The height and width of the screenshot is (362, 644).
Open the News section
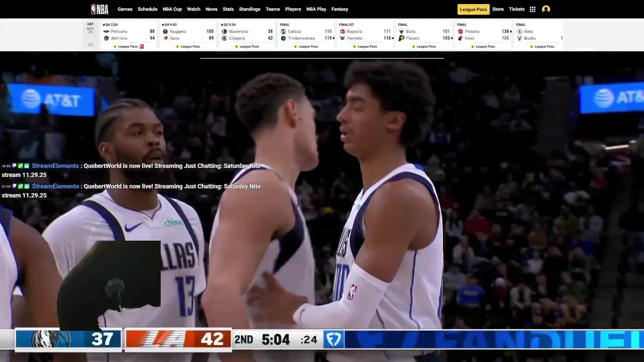211,9
